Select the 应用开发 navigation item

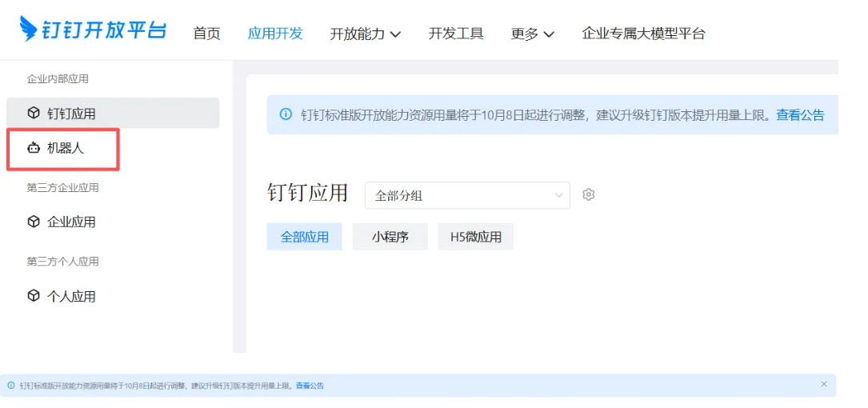(275, 34)
